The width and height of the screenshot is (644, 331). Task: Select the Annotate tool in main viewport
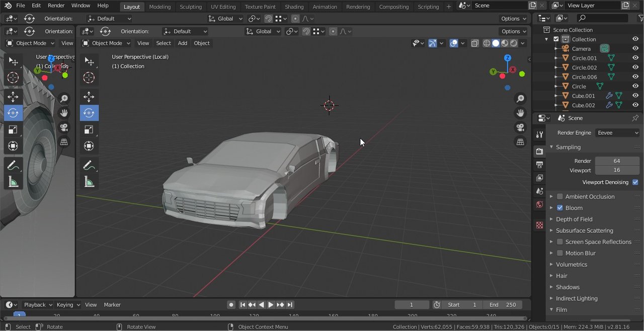pos(89,165)
